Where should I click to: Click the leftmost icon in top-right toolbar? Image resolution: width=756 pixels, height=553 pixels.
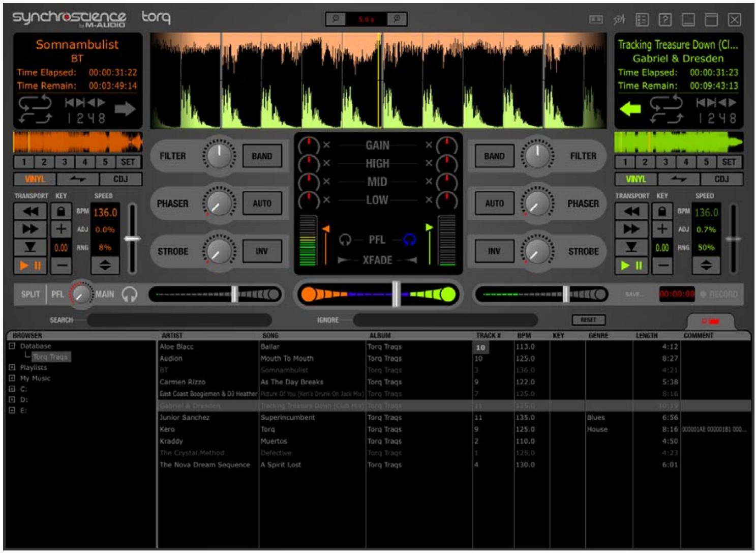coord(596,19)
